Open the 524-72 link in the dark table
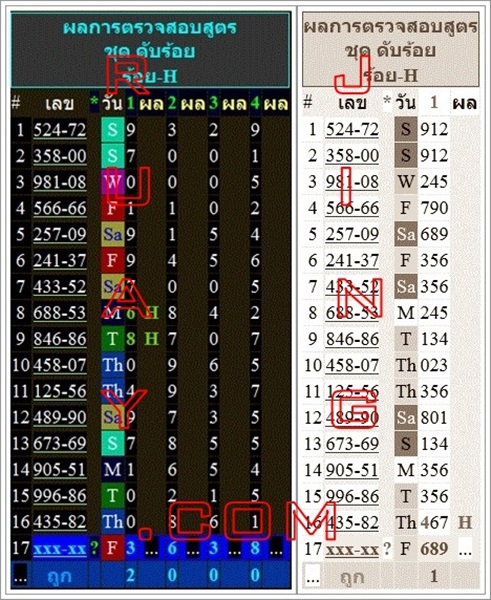The height and width of the screenshot is (600, 491). click(x=60, y=130)
